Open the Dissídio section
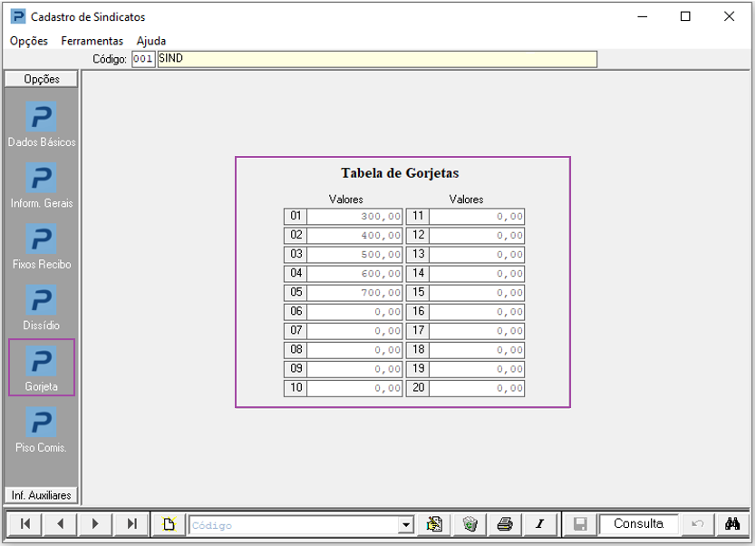 (x=42, y=307)
